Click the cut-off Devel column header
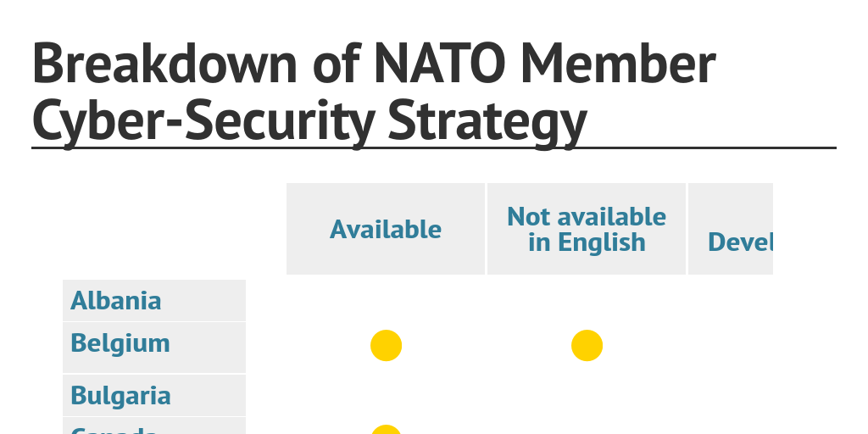868x434 pixels. (739, 242)
